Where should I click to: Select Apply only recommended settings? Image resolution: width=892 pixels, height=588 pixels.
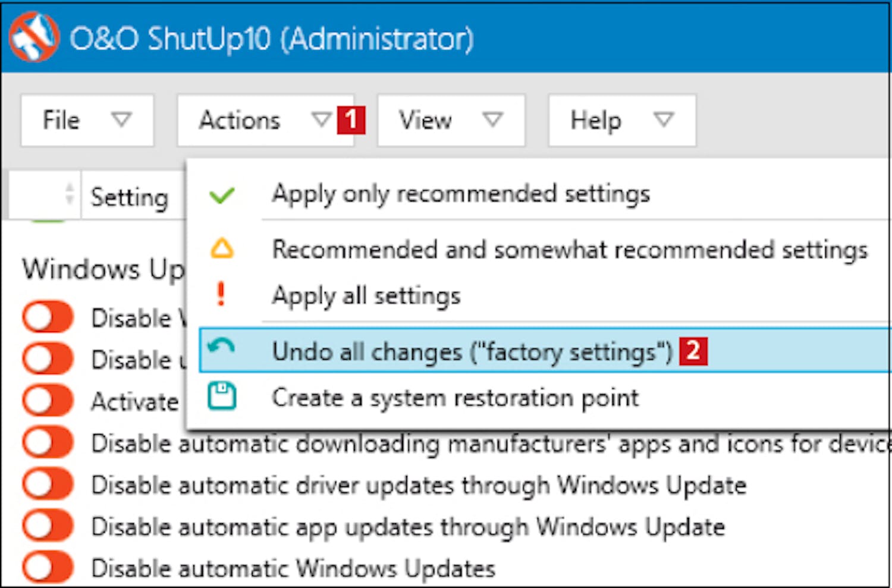461,194
